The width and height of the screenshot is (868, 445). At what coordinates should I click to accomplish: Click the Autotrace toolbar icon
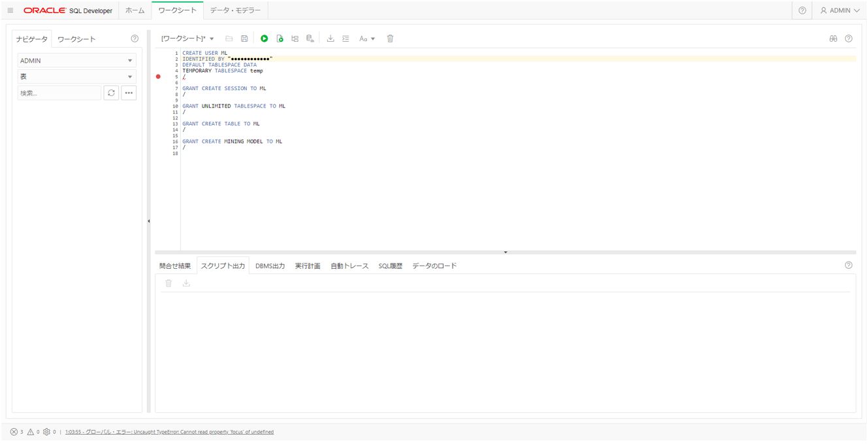pyautogui.click(x=310, y=38)
